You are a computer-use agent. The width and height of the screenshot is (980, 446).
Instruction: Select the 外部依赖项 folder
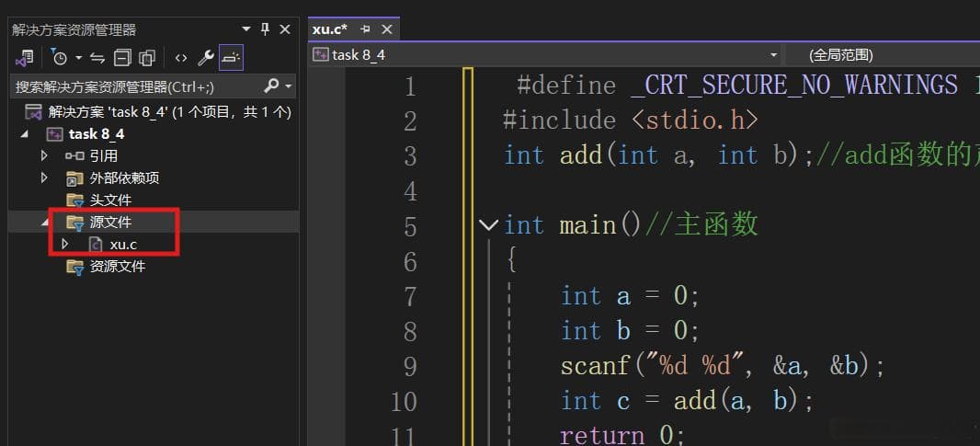click(x=124, y=178)
